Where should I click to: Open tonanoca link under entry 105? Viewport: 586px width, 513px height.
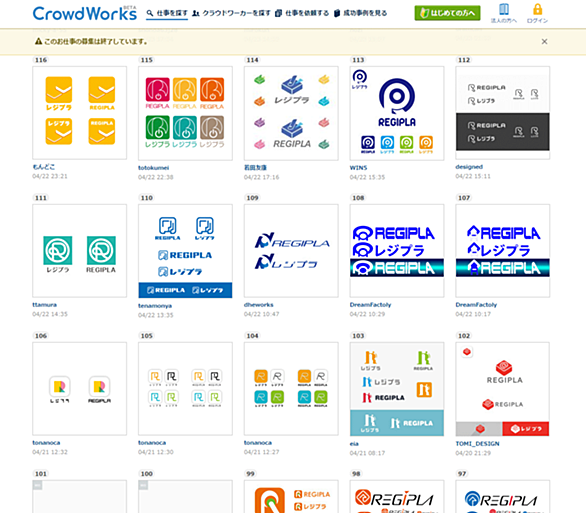152,443
